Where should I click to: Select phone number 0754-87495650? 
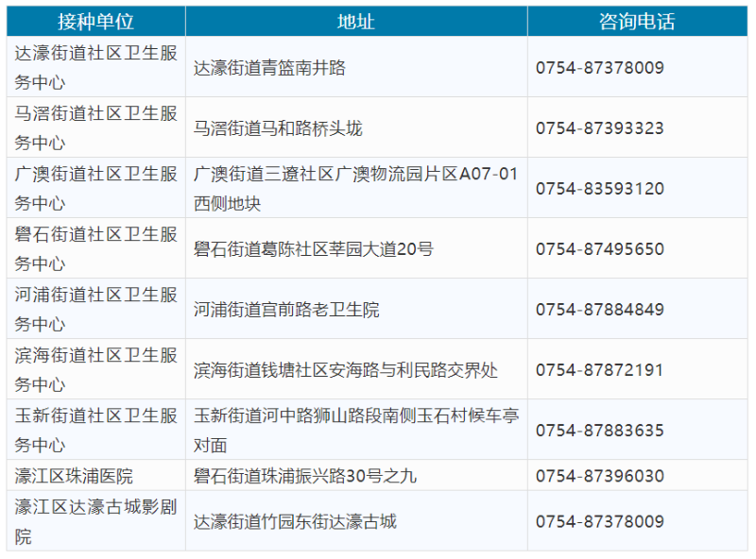click(599, 249)
